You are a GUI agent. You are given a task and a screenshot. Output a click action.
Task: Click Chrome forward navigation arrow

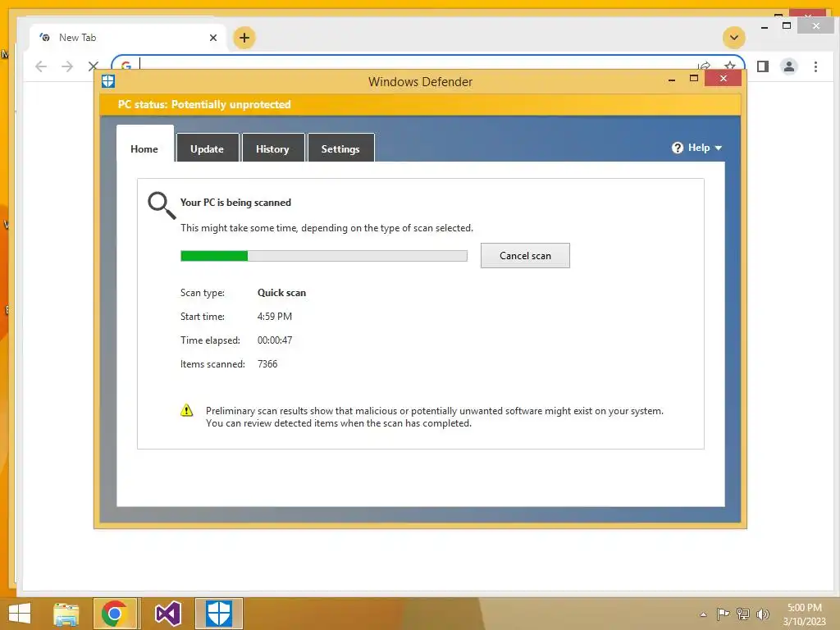[x=67, y=66]
